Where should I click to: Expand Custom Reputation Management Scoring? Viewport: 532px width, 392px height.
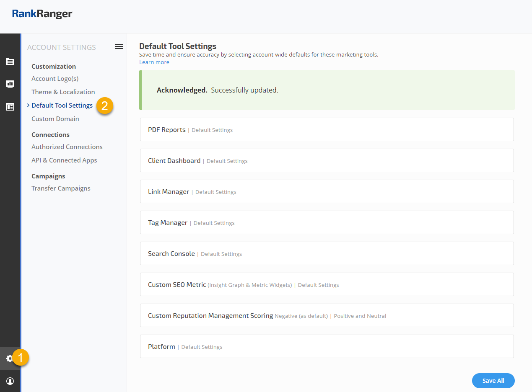327,316
